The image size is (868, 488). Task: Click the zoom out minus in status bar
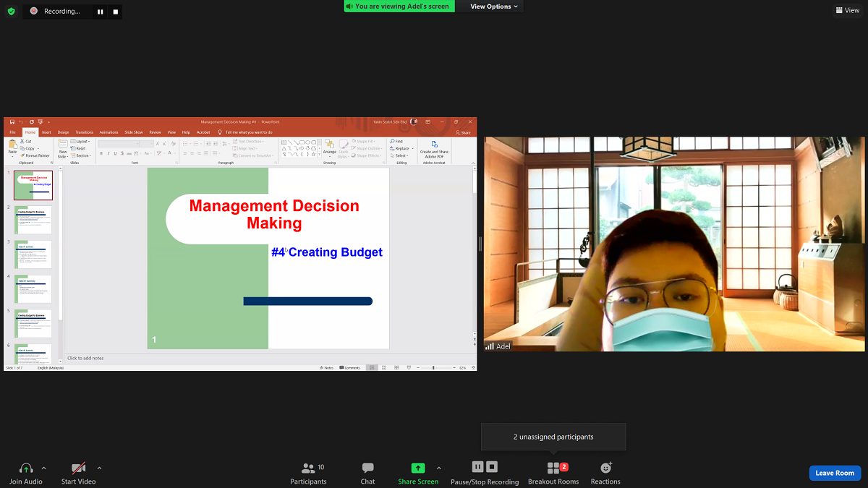(417, 367)
